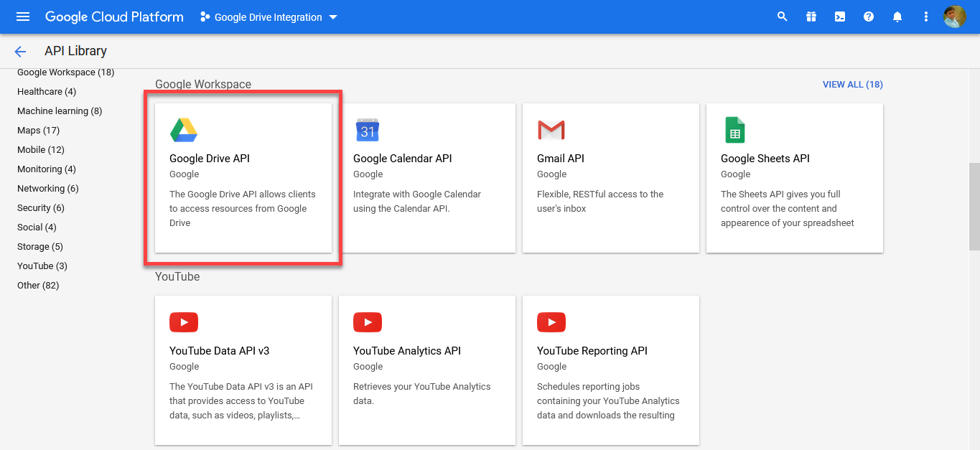This screenshot has height=450, width=980.
Task: Click the user profile avatar
Action: (x=954, y=17)
